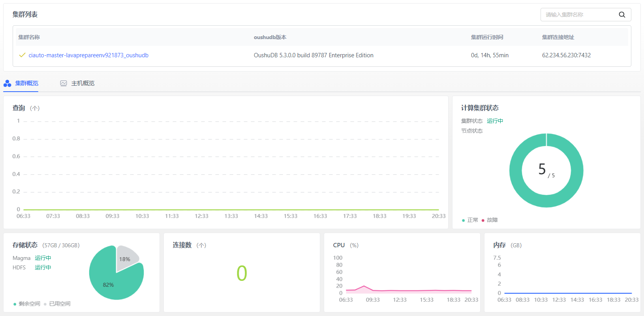Click the oushudb版本 column header
This screenshot has width=644, height=316.
(270, 37)
